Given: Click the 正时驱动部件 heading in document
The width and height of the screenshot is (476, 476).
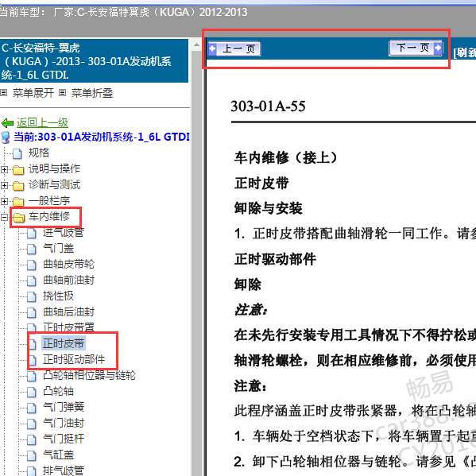Looking at the screenshot, I should pos(275,260).
